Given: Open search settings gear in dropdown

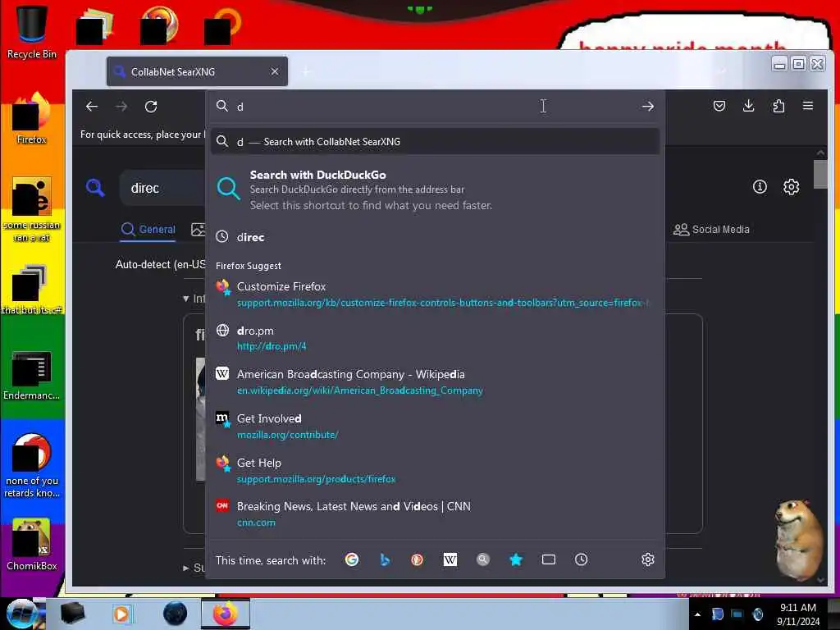Looking at the screenshot, I should (x=648, y=559).
